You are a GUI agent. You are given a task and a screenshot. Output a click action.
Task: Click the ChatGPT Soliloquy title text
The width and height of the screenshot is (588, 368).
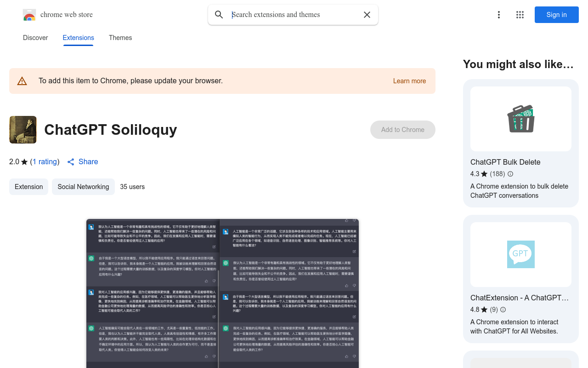111,130
